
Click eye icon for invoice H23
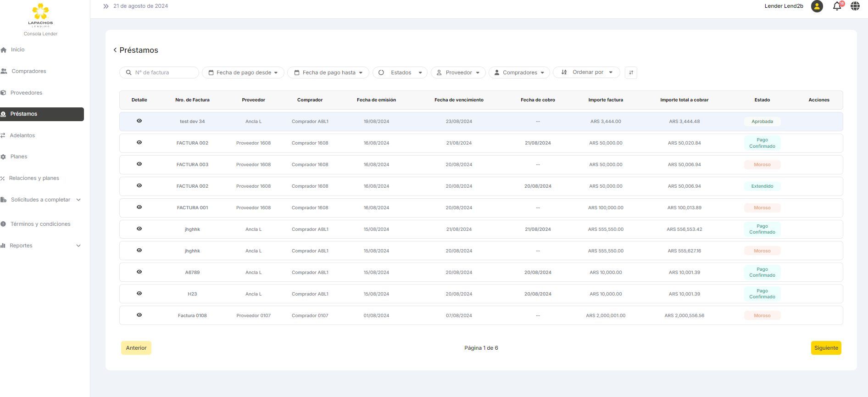pos(139,294)
